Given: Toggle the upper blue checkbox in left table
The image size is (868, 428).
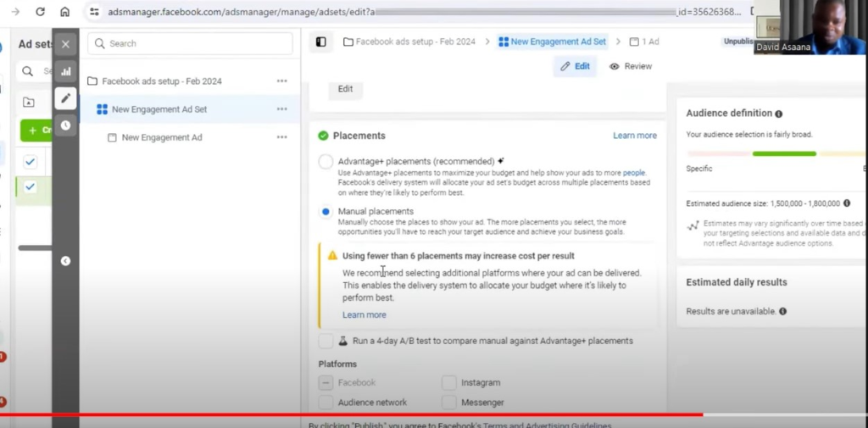Looking at the screenshot, I should point(30,162).
